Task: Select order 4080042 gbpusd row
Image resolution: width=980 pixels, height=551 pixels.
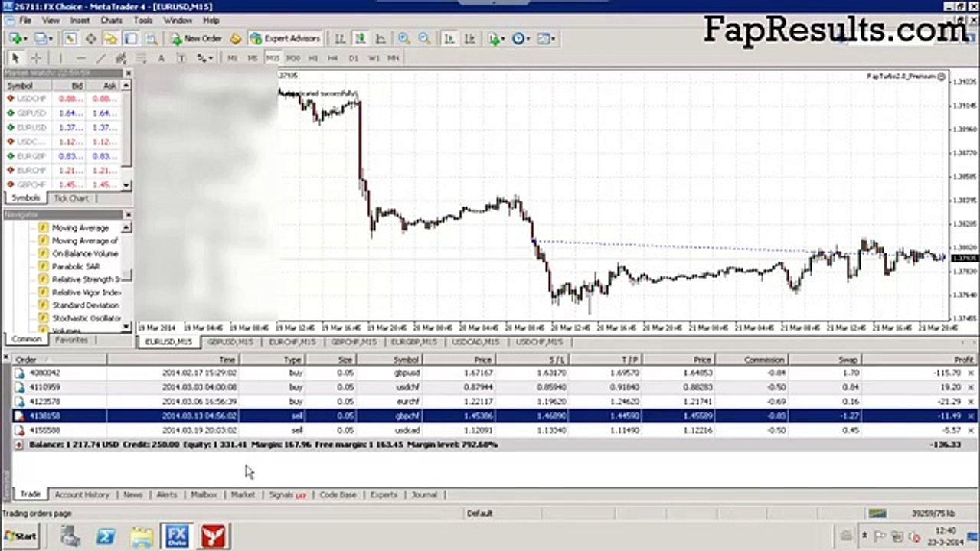Action: point(495,373)
